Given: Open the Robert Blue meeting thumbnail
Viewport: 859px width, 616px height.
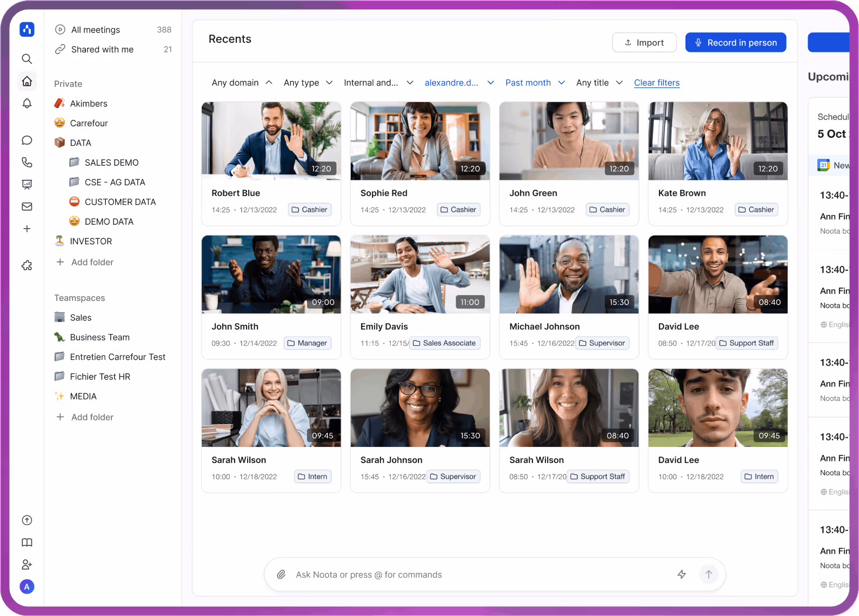Looking at the screenshot, I should click(271, 141).
